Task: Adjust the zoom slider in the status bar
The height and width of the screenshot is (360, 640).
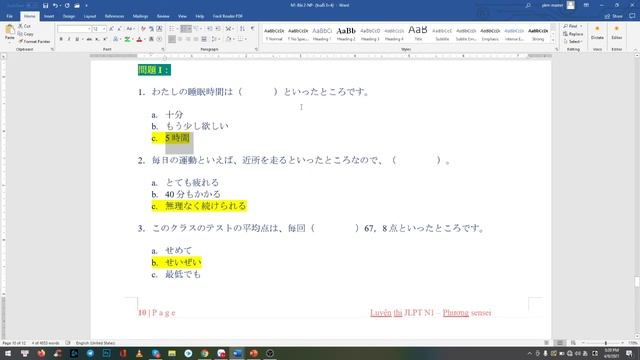Action: coord(605,343)
